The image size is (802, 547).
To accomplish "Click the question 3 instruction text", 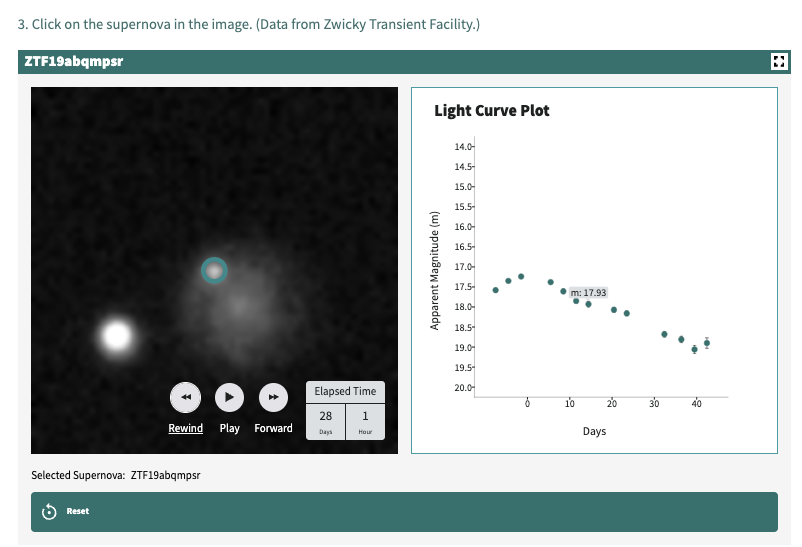I will tap(249, 24).
